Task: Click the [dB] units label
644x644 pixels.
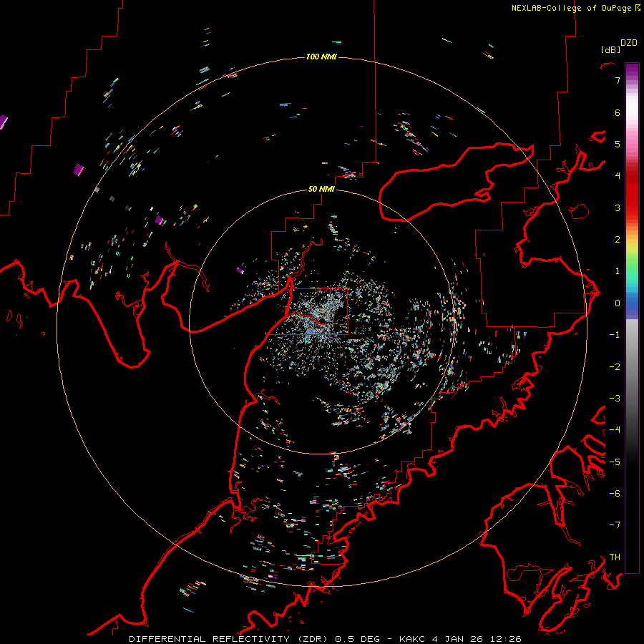Action: pyautogui.click(x=611, y=49)
